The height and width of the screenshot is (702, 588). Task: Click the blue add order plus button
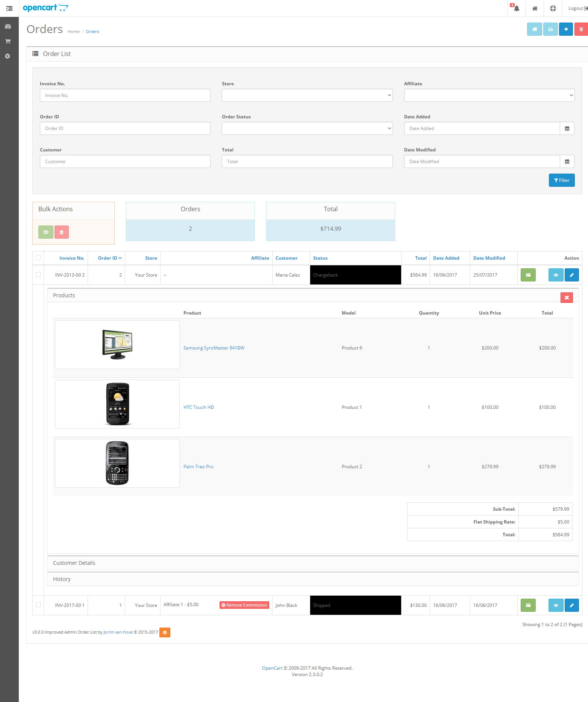point(566,29)
